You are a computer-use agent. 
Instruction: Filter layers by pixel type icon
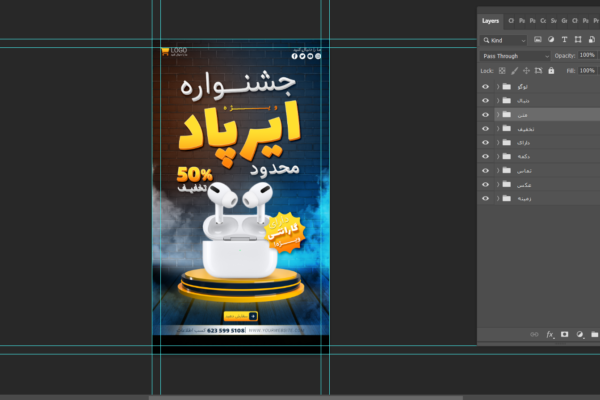[536, 40]
